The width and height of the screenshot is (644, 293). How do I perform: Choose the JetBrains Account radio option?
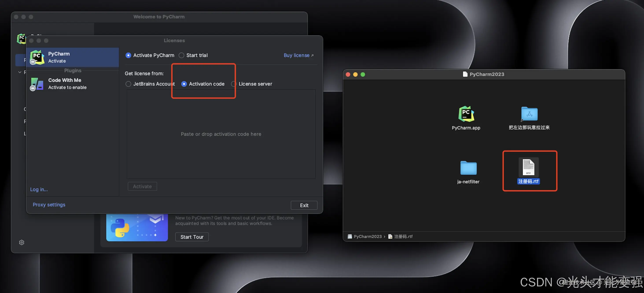pos(128,84)
